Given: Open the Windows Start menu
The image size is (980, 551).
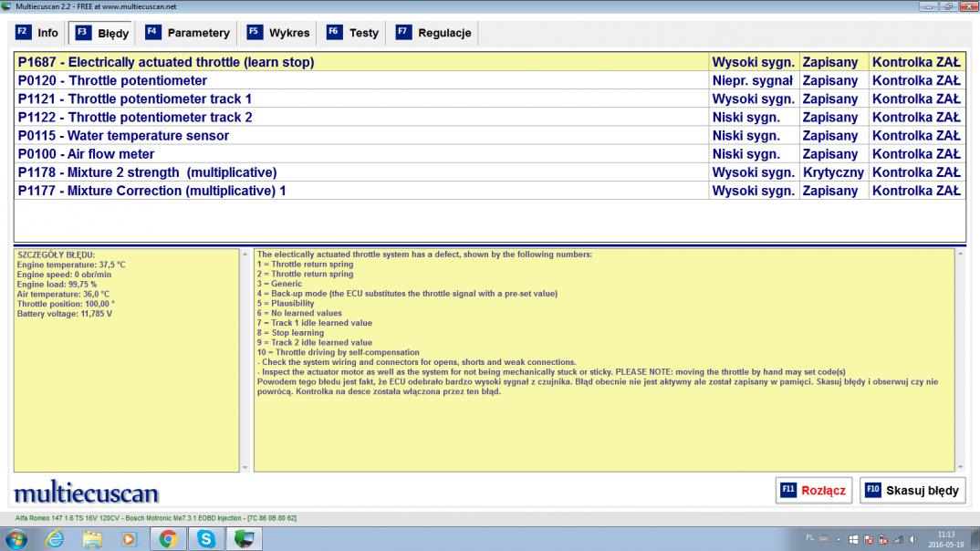Looking at the screenshot, I should tap(16, 538).
